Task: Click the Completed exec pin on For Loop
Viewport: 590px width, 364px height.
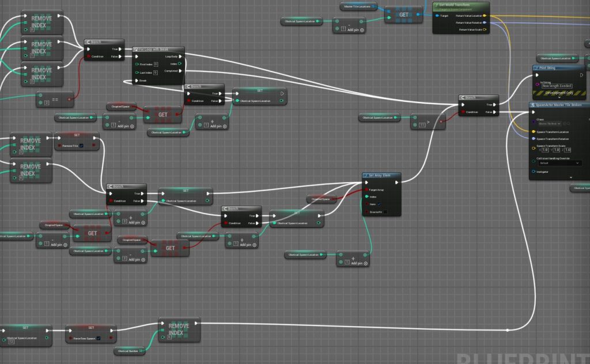Action: [x=180, y=71]
